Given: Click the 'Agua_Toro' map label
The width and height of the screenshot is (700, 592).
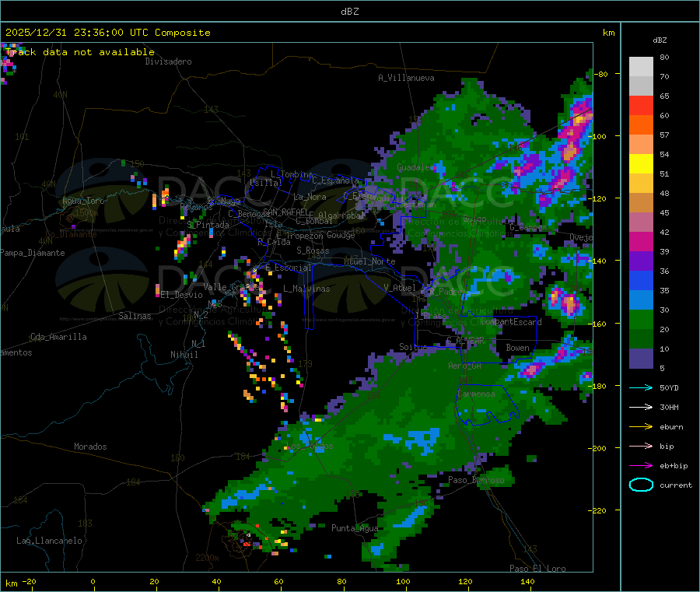Looking at the screenshot, I should pos(83,201).
